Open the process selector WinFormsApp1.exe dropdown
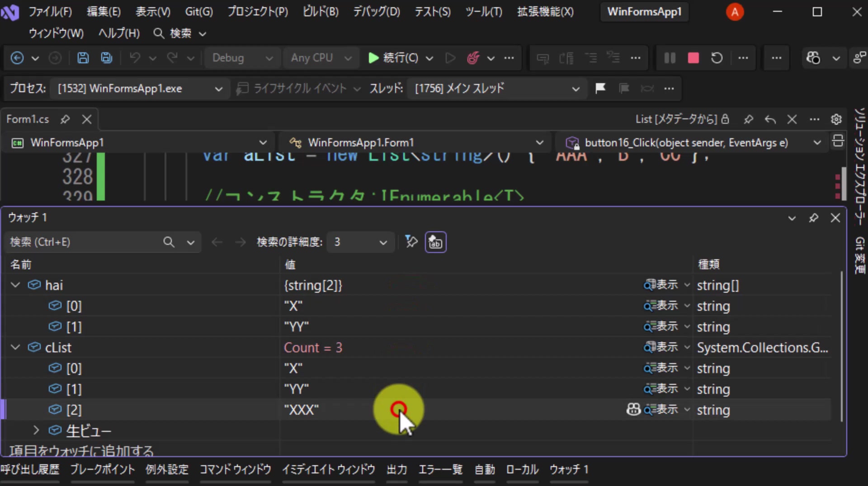Viewport: 868px width, 486px height. click(141, 89)
